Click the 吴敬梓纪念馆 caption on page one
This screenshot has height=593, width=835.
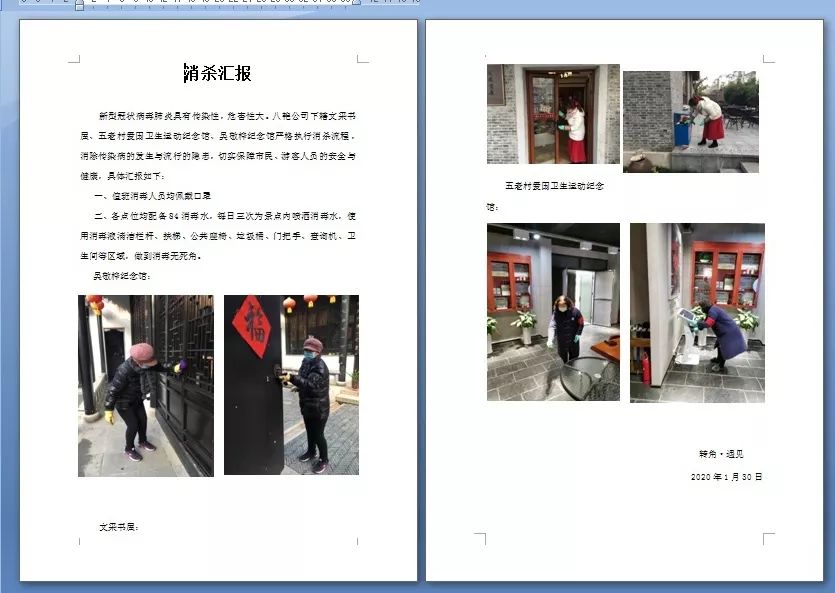122,276
